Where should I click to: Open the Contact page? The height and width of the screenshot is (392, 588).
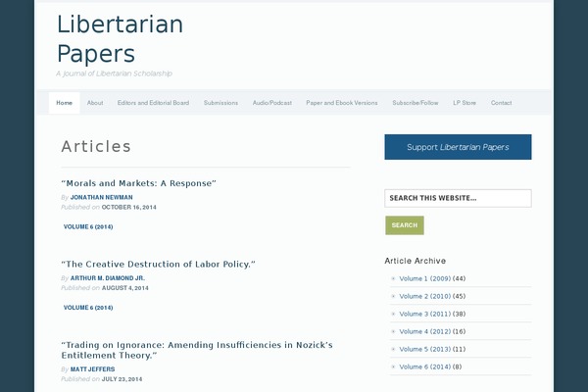point(501,103)
